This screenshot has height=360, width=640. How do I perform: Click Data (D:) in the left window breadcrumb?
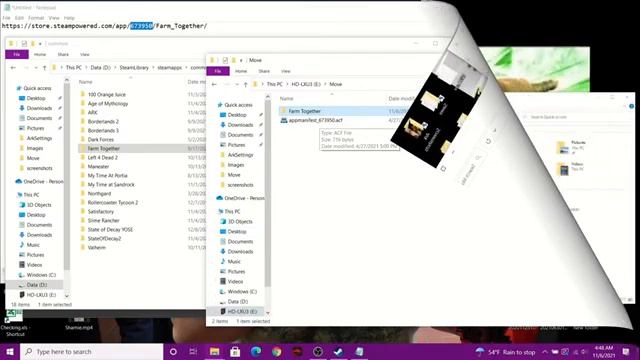(x=100, y=67)
